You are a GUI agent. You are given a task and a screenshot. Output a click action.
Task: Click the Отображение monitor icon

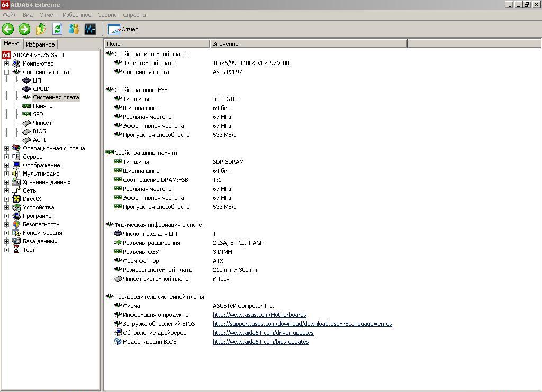16,165
